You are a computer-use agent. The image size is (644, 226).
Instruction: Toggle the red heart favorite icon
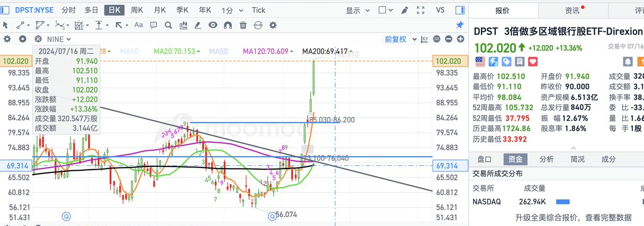click(532, 61)
